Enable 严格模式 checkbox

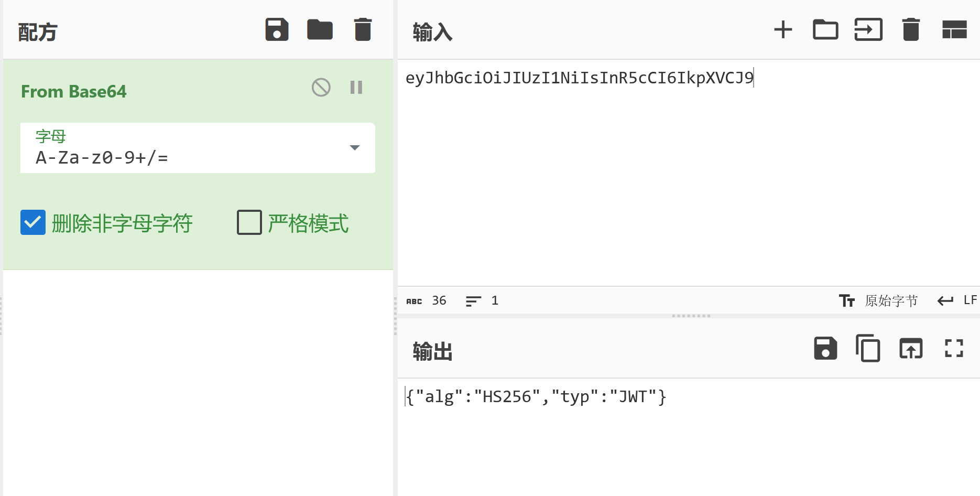pyautogui.click(x=249, y=222)
